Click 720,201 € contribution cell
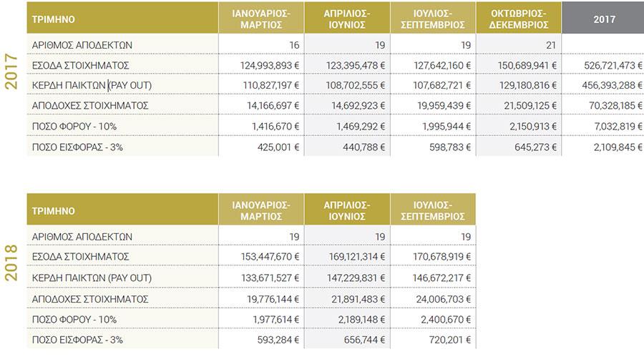The width and height of the screenshot is (644, 362). [433, 339]
